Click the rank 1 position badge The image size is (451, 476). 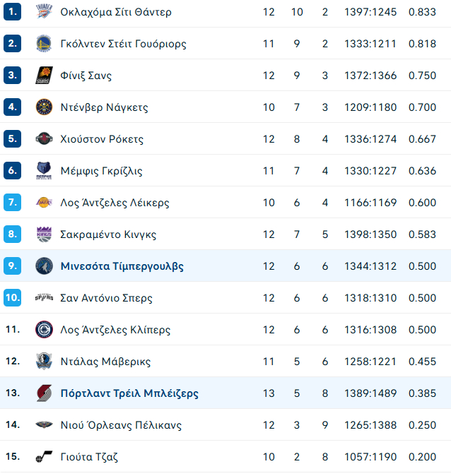13,12
